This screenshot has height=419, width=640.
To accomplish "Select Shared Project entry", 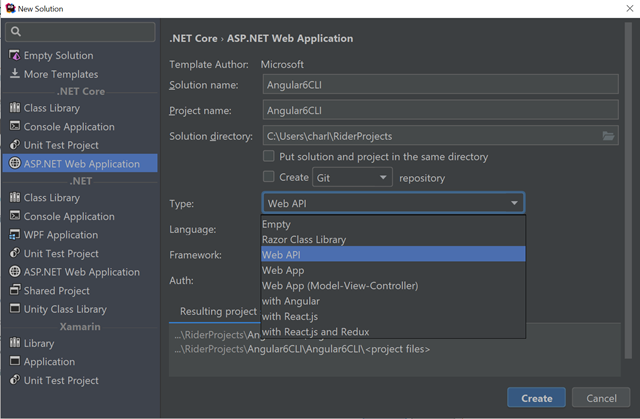I will (x=80, y=290).
